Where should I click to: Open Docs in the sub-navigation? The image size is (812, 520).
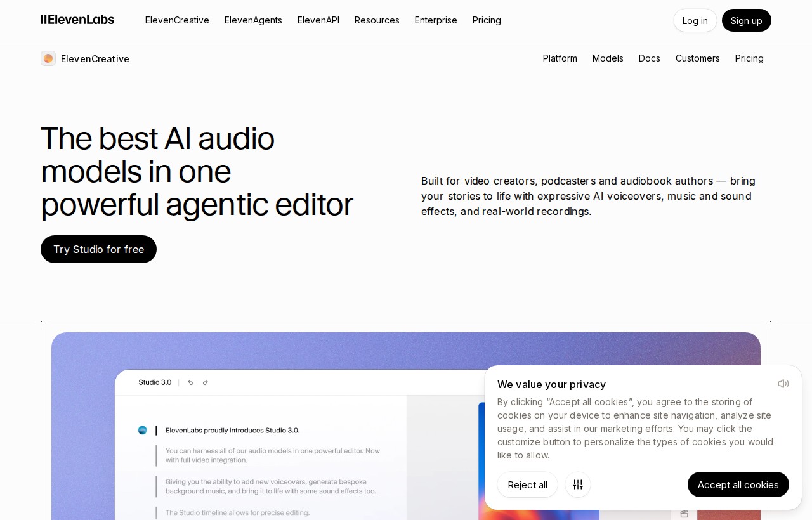650,58
